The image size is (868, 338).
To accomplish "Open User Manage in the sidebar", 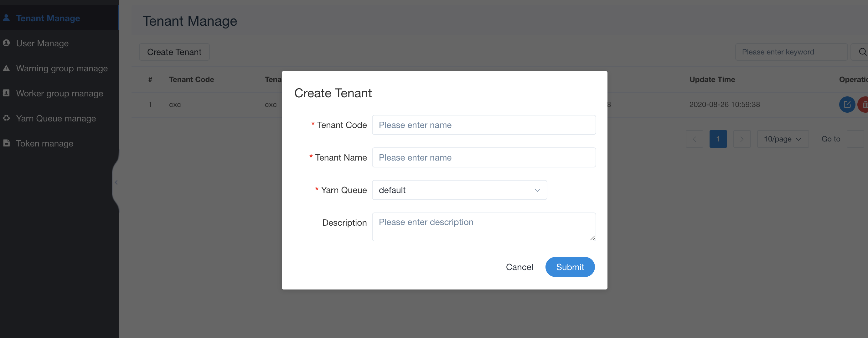I will click(x=43, y=43).
